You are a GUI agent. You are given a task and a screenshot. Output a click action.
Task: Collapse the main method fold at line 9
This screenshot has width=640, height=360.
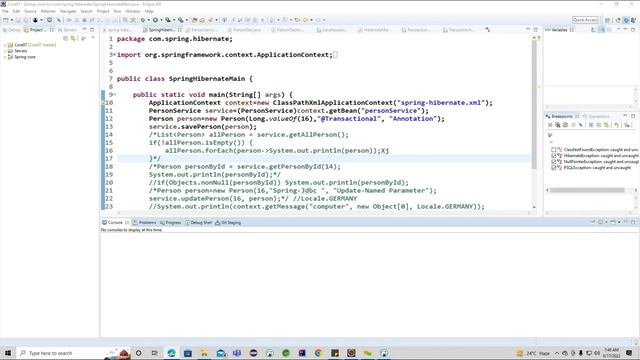115,95
